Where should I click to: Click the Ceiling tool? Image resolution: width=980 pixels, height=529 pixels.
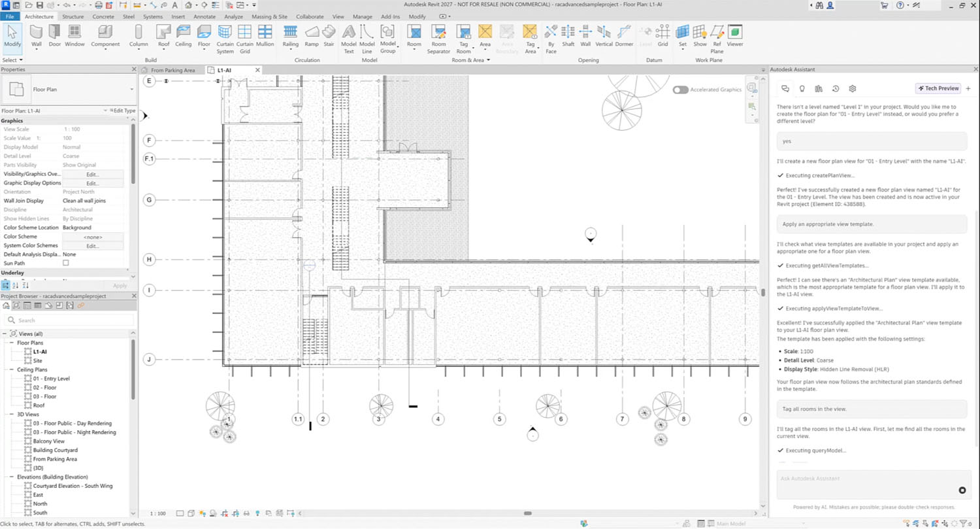(184, 36)
